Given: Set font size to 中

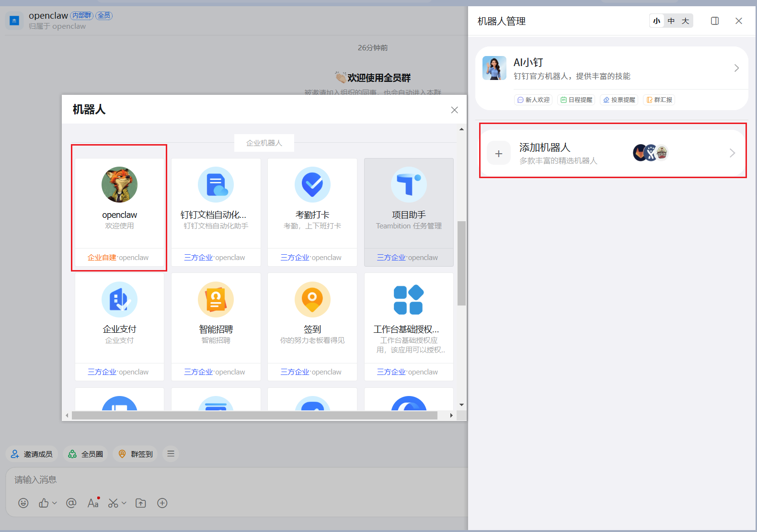Looking at the screenshot, I should pos(671,21).
